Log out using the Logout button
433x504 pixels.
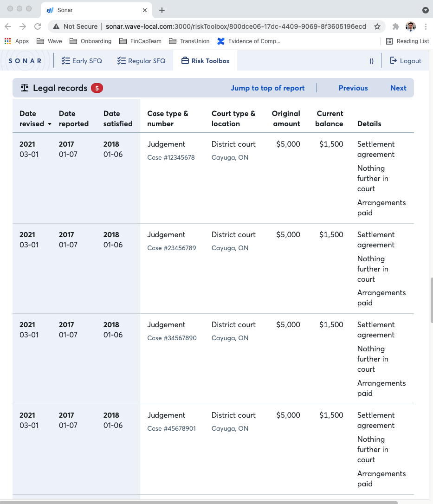[406, 61]
